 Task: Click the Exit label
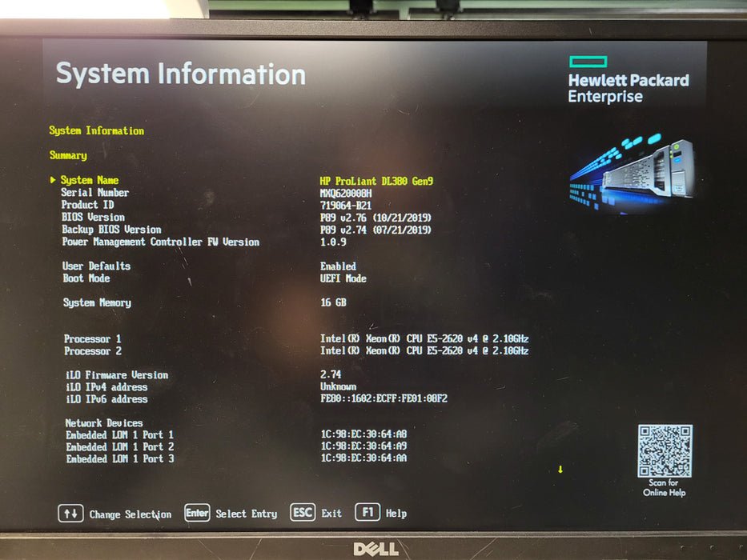coord(331,514)
